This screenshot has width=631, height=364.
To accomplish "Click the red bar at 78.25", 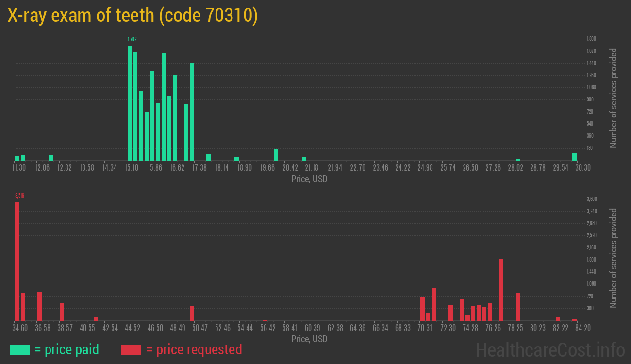I will (x=518, y=306).
